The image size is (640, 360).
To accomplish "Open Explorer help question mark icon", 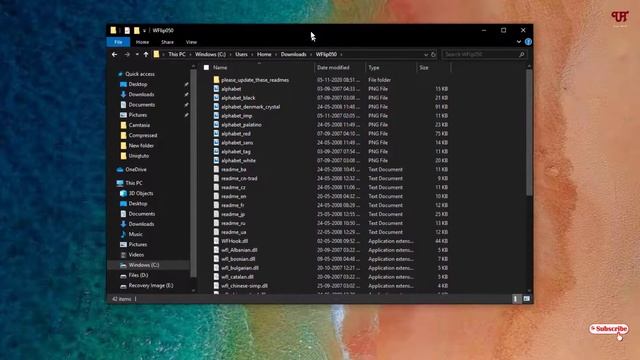I will 528,42.
